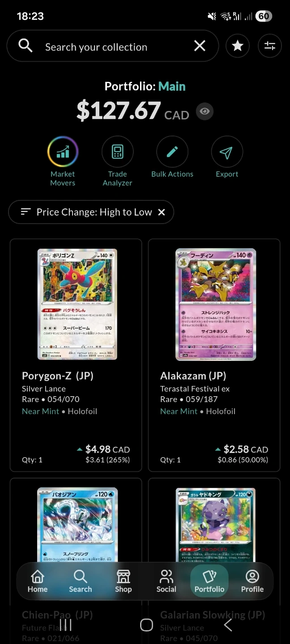Image resolution: width=290 pixels, height=644 pixels.
Task: Open the Social tab
Action: (166, 581)
